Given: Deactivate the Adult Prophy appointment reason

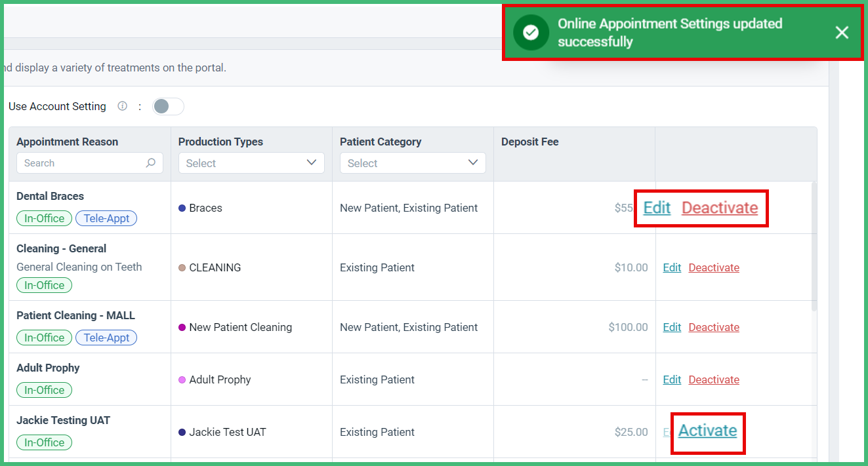Looking at the screenshot, I should coord(714,379).
